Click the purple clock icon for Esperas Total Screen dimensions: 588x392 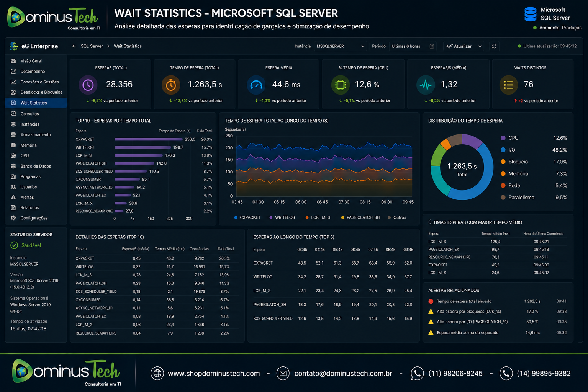point(88,85)
